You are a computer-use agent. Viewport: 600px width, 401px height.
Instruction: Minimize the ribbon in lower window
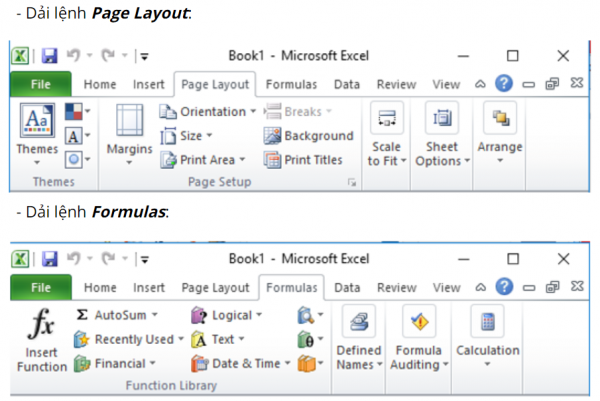point(481,287)
